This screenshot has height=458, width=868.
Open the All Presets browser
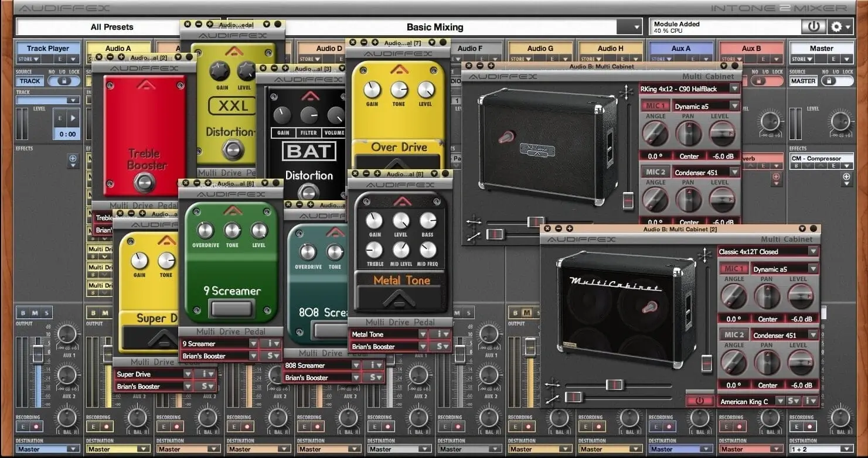[x=111, y=27]
